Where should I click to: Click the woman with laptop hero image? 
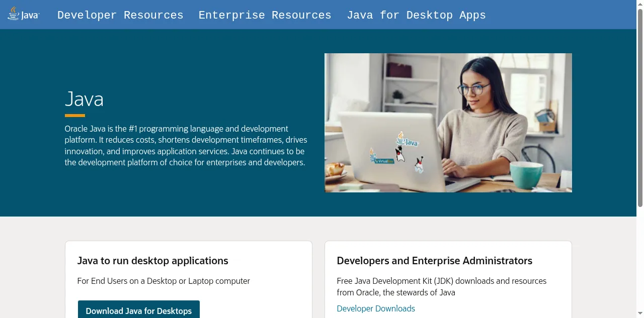click(448, 123)
